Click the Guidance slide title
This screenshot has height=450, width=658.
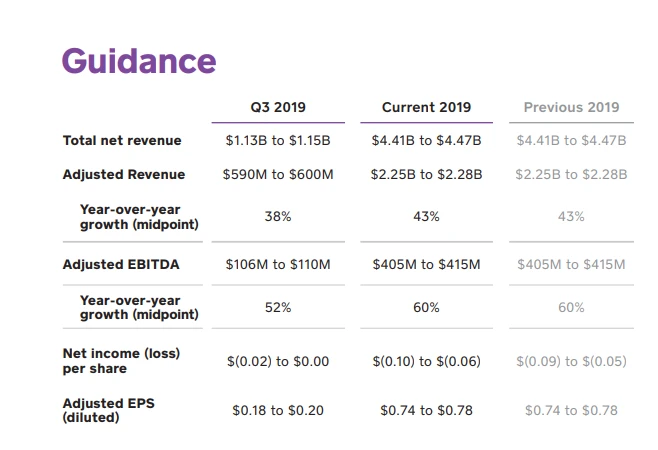pyautogui.click(x=139, y=61)
